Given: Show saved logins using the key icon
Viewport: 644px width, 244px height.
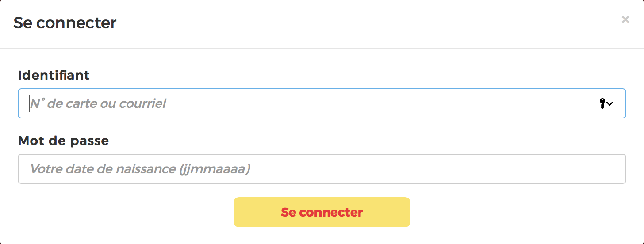Looking at the screenshot, I should click(x=602, y=103).
